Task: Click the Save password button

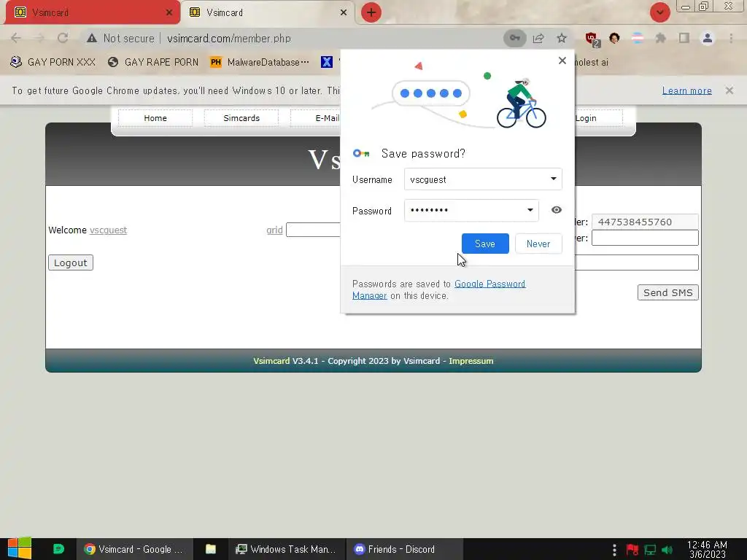Action: coord(485,244)
